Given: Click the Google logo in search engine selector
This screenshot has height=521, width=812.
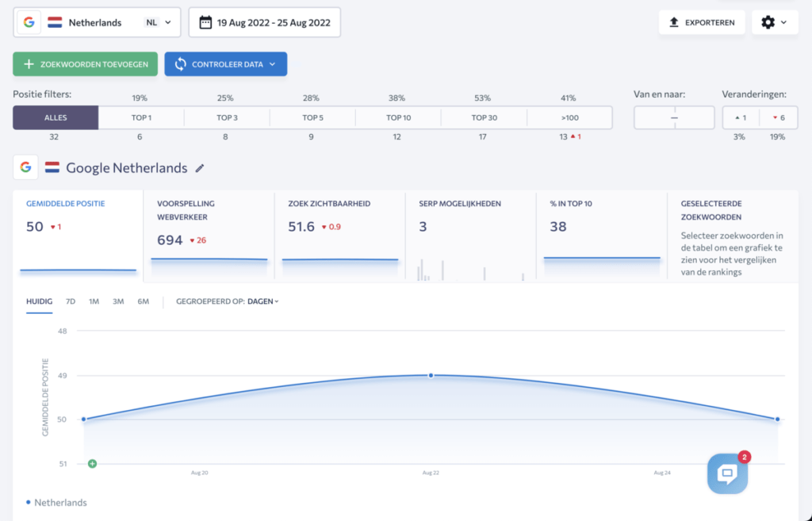Looking at the screenshot, I should coord(29,23).
